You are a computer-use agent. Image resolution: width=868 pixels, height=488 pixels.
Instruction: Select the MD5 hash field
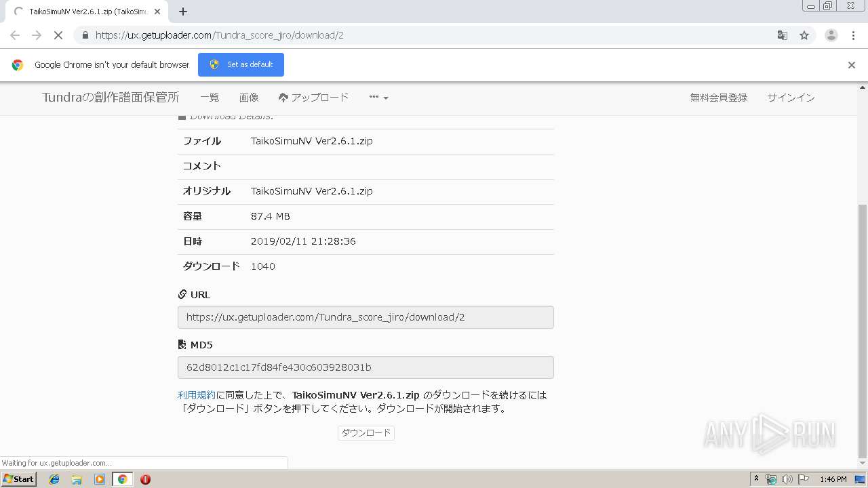tap(366, 367)
